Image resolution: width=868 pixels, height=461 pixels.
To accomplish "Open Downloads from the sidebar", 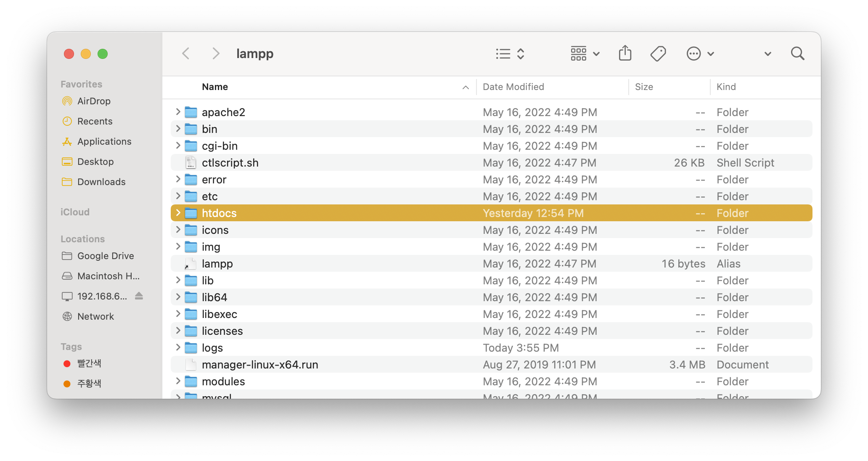I will click(x=101, y=182).
